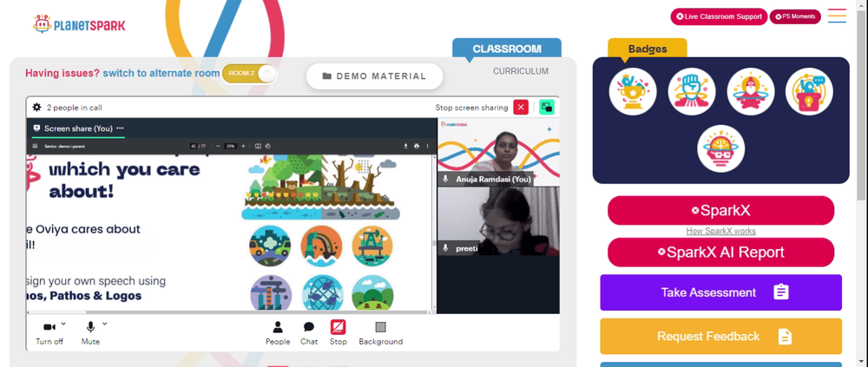
Task: Click the red stop screen sharing X
Action: pos(521,108)
